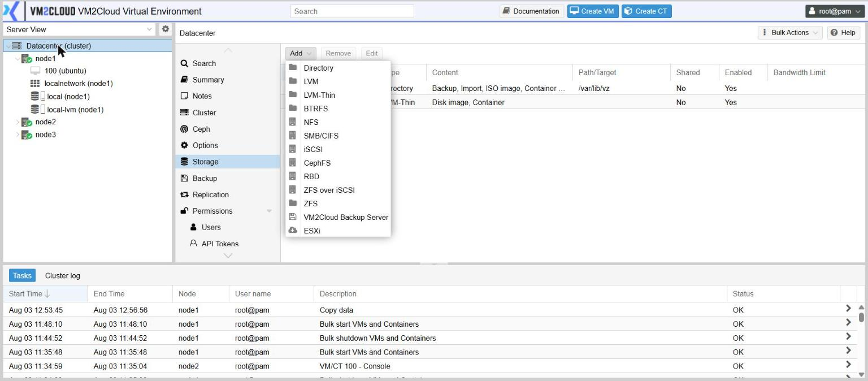Expand the node2 tree node
This screenshot has height=381, width=868.
[18, 122]
